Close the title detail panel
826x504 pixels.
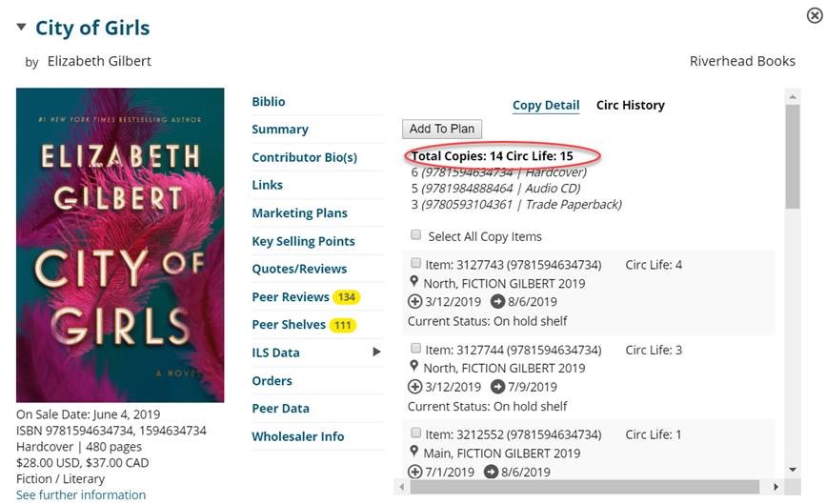(815, 15)
